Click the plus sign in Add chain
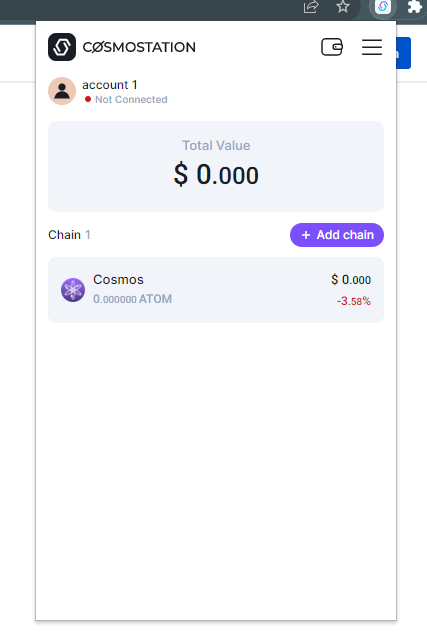Image resolution: width=427 pixels, height=639 pixels. pyautogui.click(x=306, y=235)
